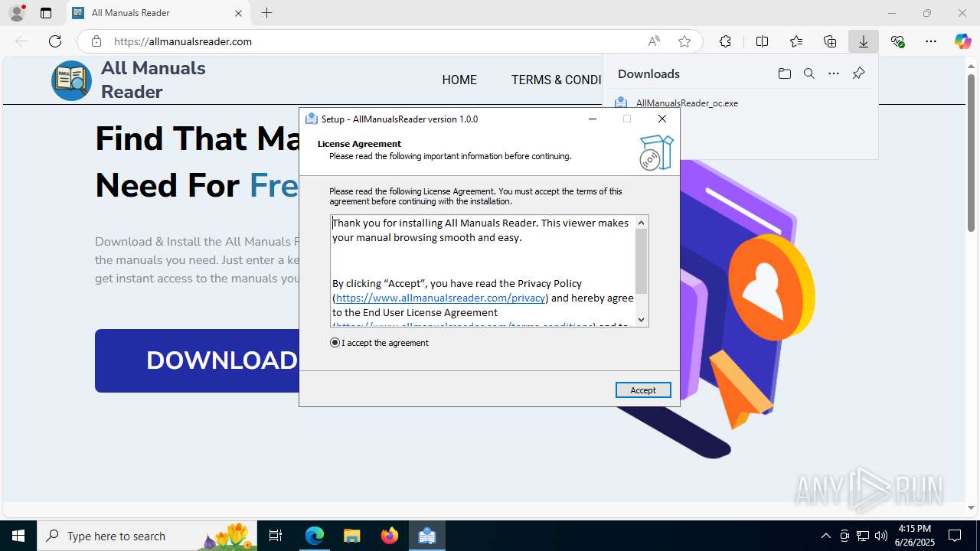Screen dimensions: 980x551
Task: Open the notification center icon
Action: (x=955, y=536)
